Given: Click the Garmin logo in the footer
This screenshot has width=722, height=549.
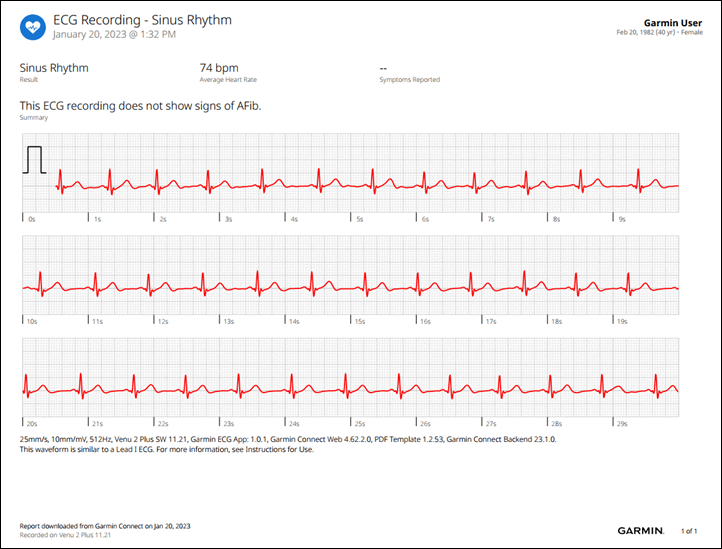Looking at the screenshot, I should [640, 531].
